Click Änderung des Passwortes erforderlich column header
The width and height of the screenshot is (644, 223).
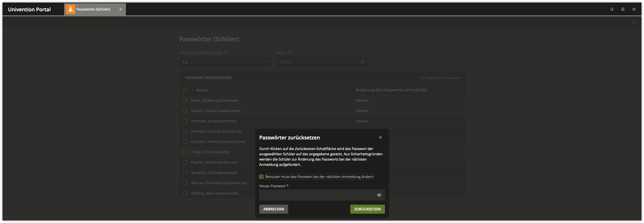point(391,90)
